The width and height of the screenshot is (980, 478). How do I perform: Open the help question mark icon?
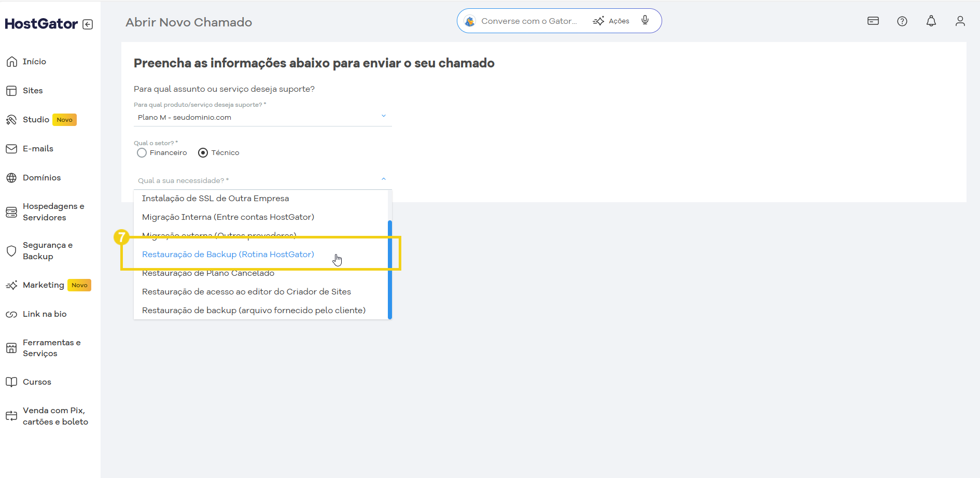pyautogui.click(x=902, y=21)
